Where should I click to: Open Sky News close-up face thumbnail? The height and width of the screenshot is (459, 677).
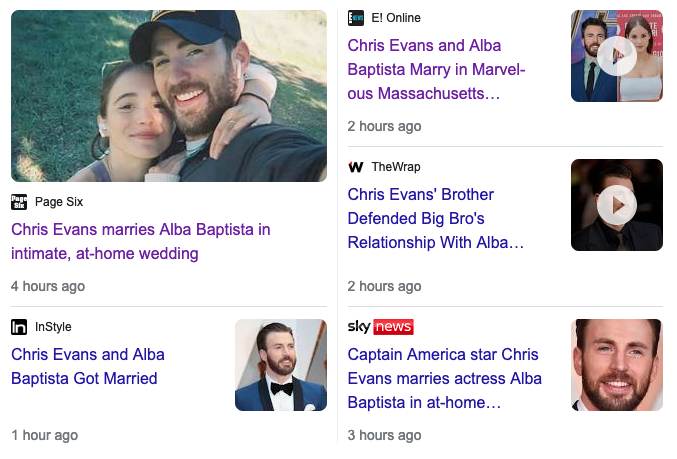pyautogui.click(x=617, y=365)
